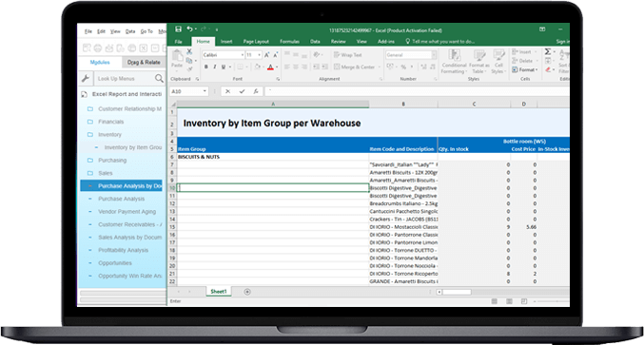Open the Name Box A10 dropdown

[205, 91]
